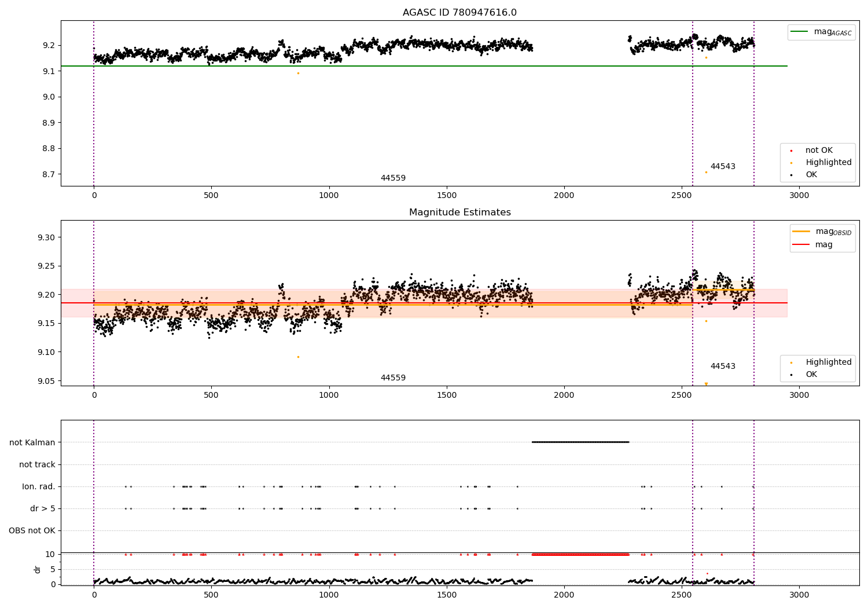
Task: Click orange triangle marker at bottom of middle plot
Action: coord(706,384)
